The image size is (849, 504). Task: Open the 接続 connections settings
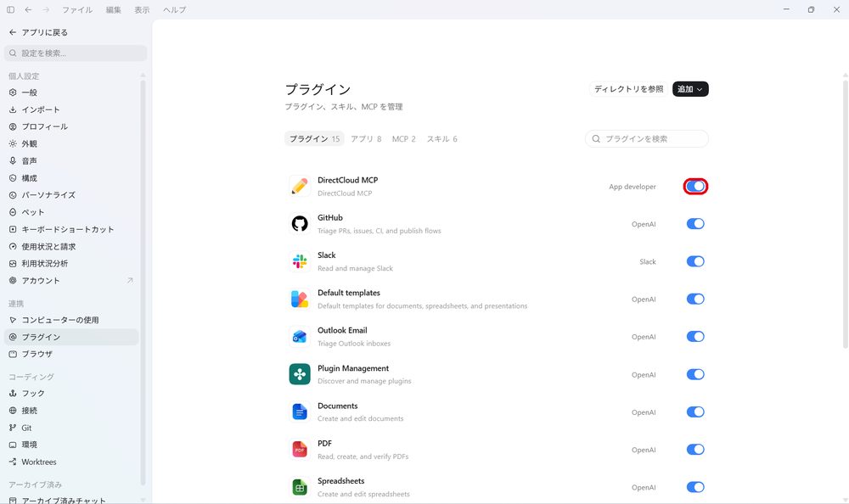(71, 411)
